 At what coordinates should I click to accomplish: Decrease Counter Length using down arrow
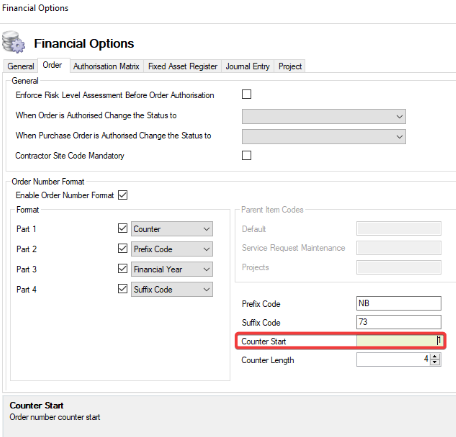[x=435, y=362]
